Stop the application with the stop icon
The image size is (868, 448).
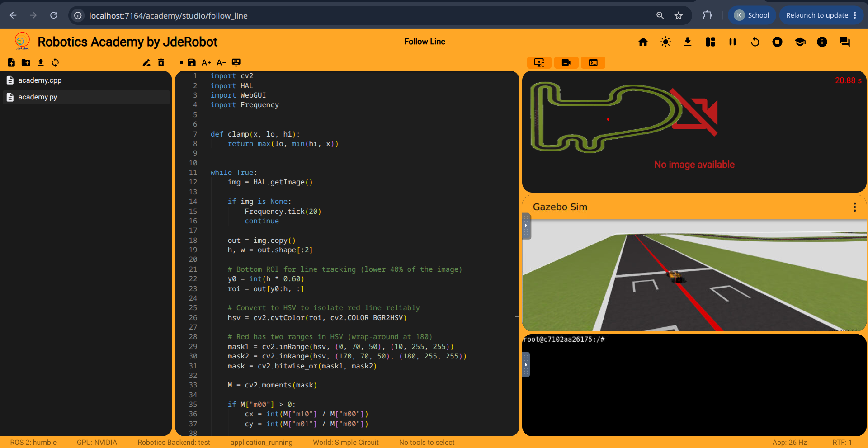(777, 42)
